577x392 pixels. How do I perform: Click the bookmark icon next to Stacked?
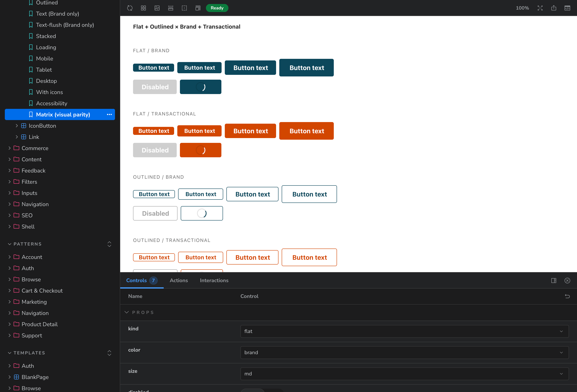(31, 36)
